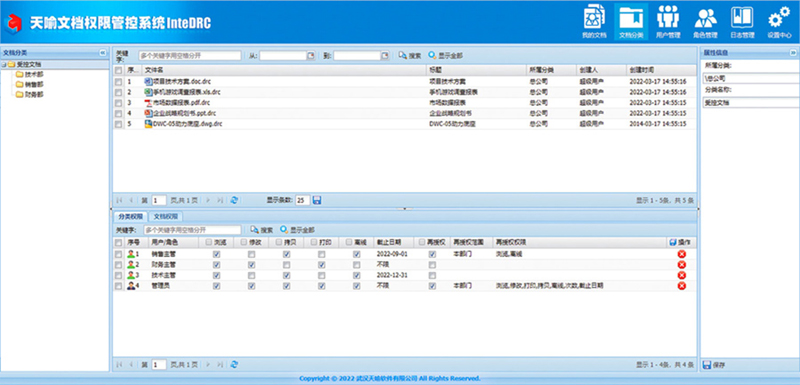Toggle 浏览 permission for 销售主管
Screen dimensions: 800x385
tap(216, 254)
